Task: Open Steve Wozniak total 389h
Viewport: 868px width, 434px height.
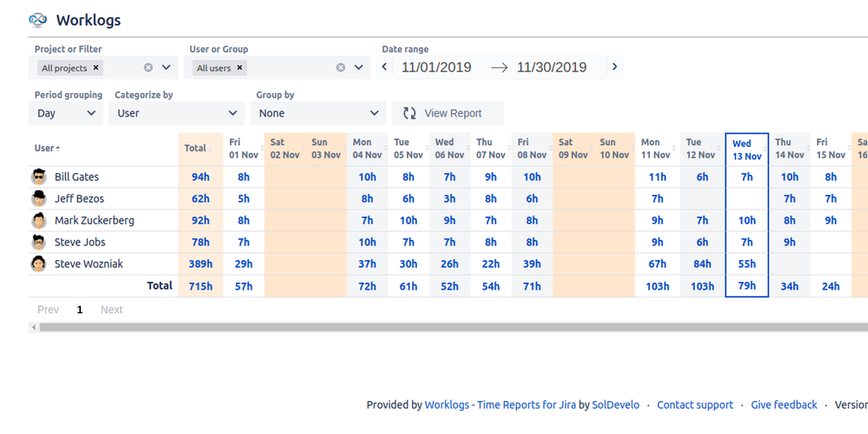Action: coord(201,264)
